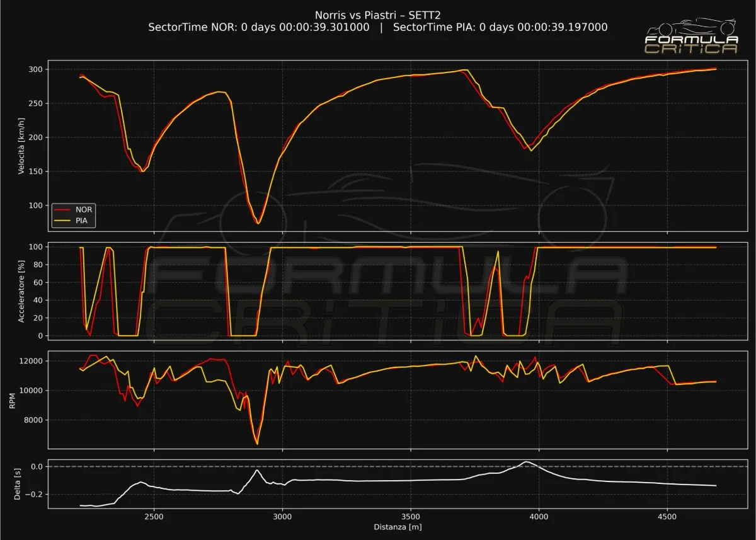Viewport: 756px width, 540px height.
Task: Click the 4500 distance tick label
Action: tap(667, 515)
